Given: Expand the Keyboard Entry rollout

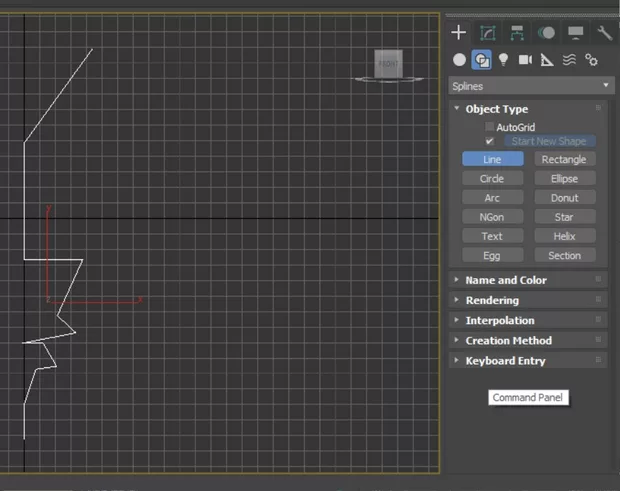Looking at the screenshot, I should 505,360.
